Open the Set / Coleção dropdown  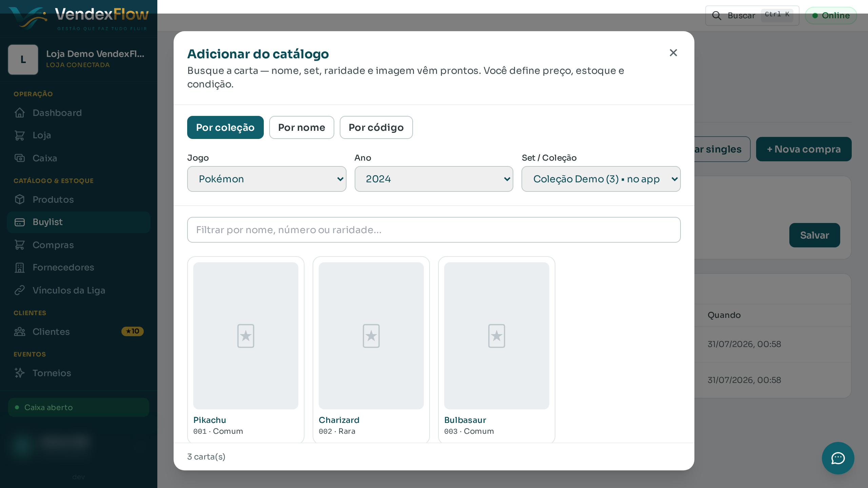click(x=601, y=179)
